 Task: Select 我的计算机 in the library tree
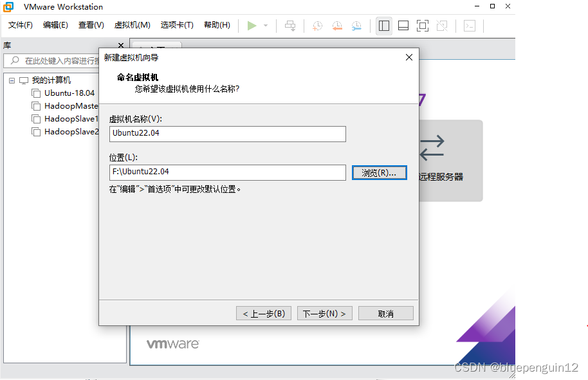pos(51,80)
